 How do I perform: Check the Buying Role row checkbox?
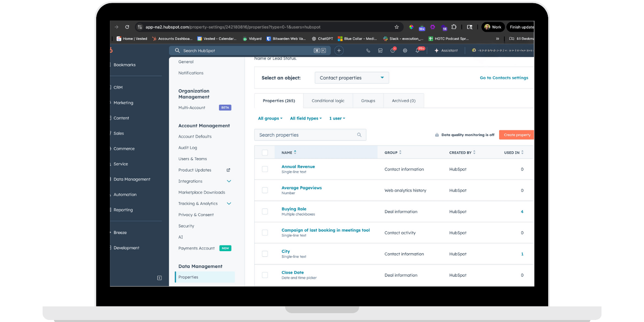(x=265, y=211)
